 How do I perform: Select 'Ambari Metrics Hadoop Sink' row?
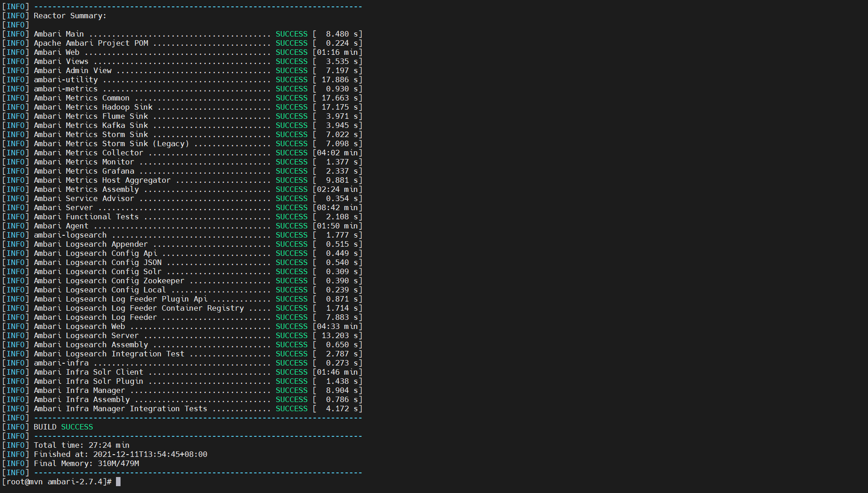(93, 107)
